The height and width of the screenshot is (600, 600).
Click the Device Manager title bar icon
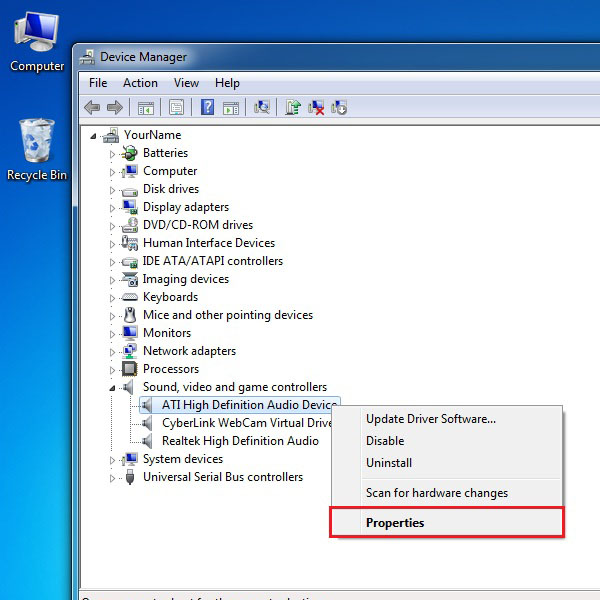[x=87, y=57]
